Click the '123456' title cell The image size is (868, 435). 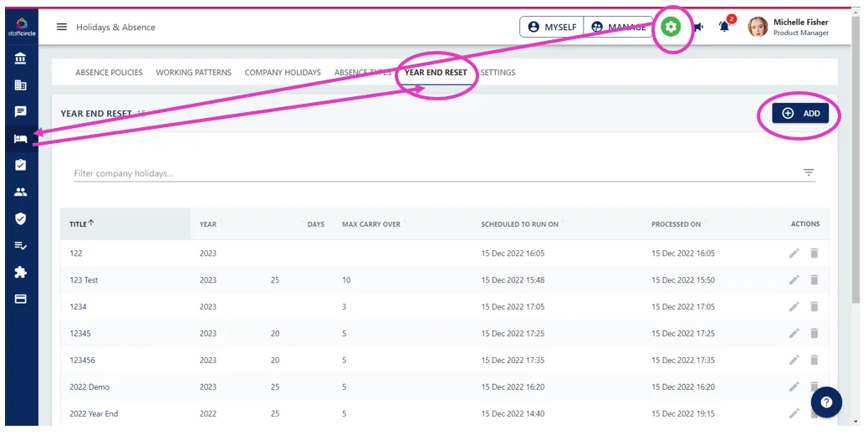tap(82, 361)
